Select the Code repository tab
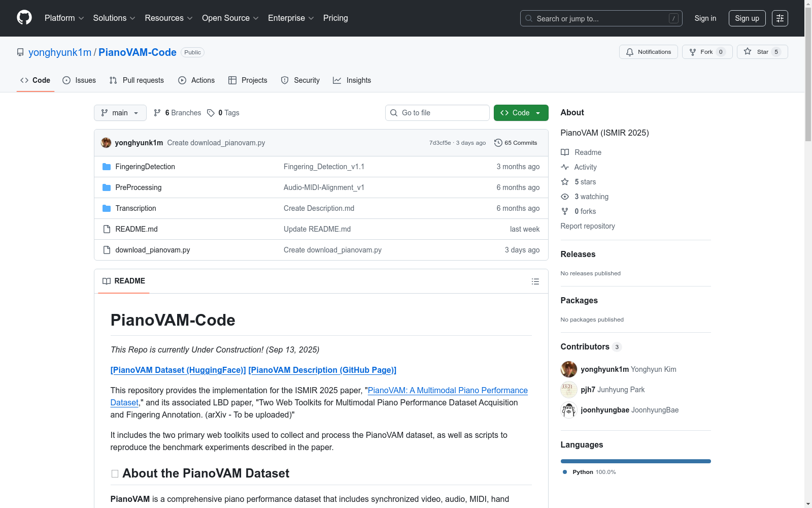The image size is (812, 508). pos(36,80)
